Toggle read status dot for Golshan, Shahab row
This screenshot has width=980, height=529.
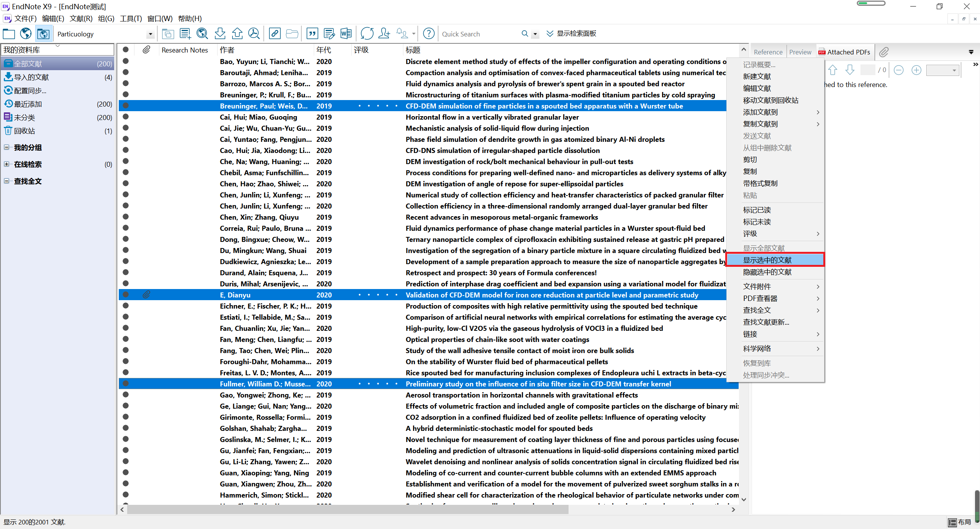tap(126, 428)
